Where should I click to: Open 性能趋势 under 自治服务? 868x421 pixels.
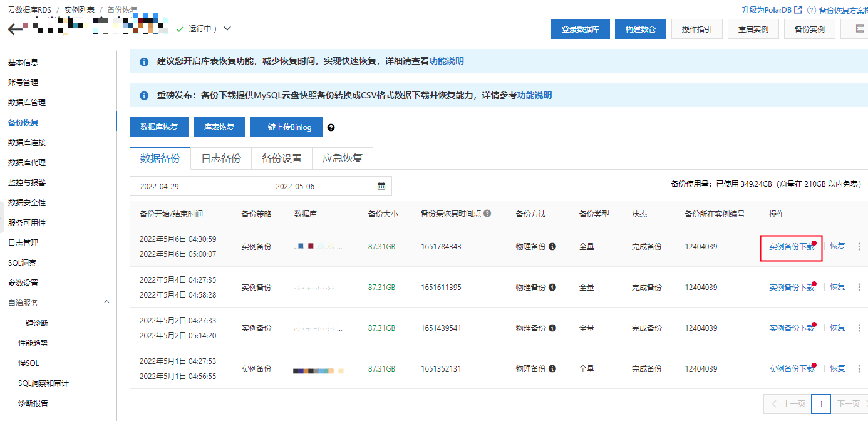tap(34, 343)
